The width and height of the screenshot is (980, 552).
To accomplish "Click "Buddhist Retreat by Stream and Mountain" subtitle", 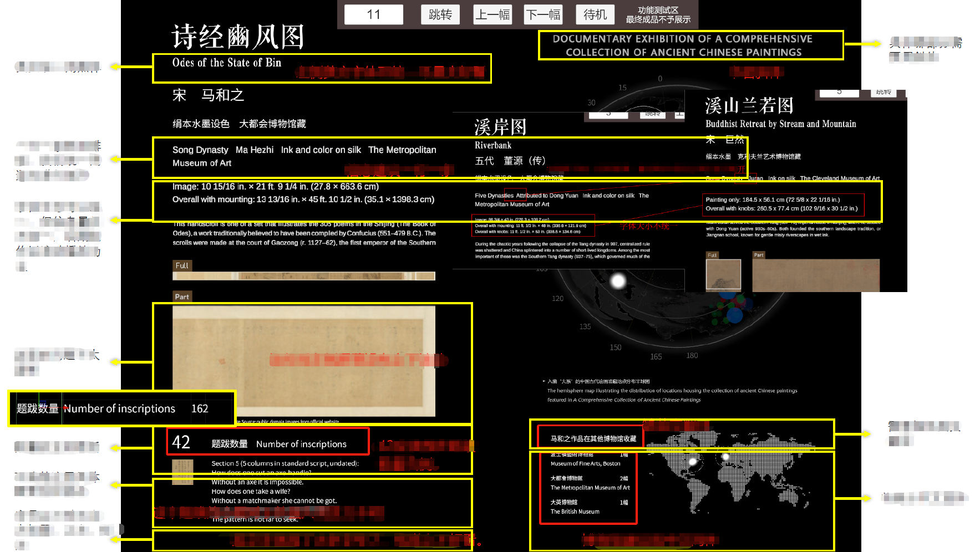I will tap(781, 124).
